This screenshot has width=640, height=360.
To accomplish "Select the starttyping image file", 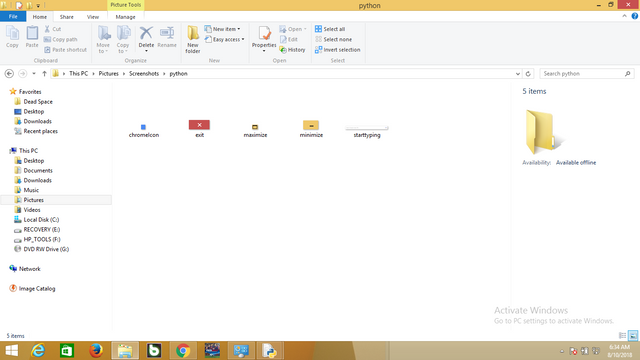I will pos(367,131).
